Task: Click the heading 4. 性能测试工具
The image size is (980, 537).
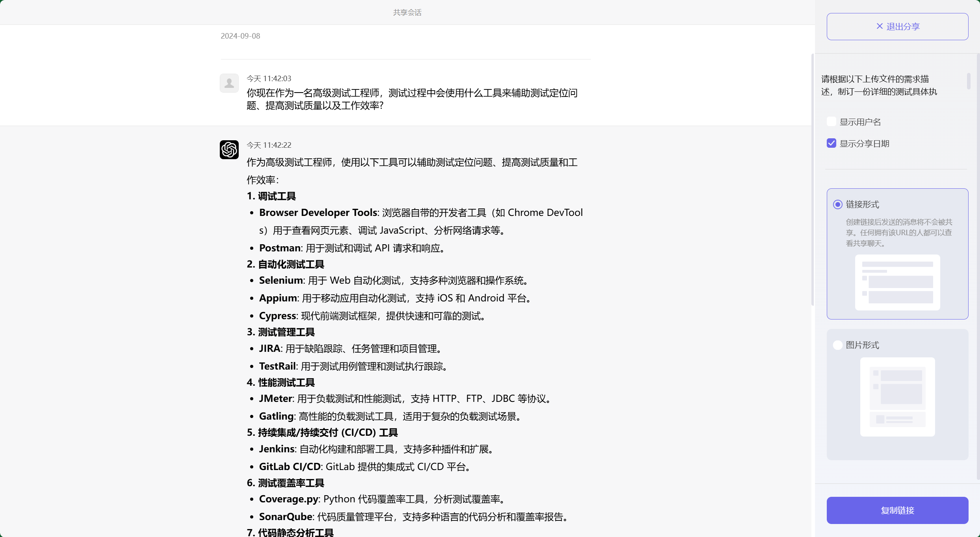Action: click(x=281, y=382)
